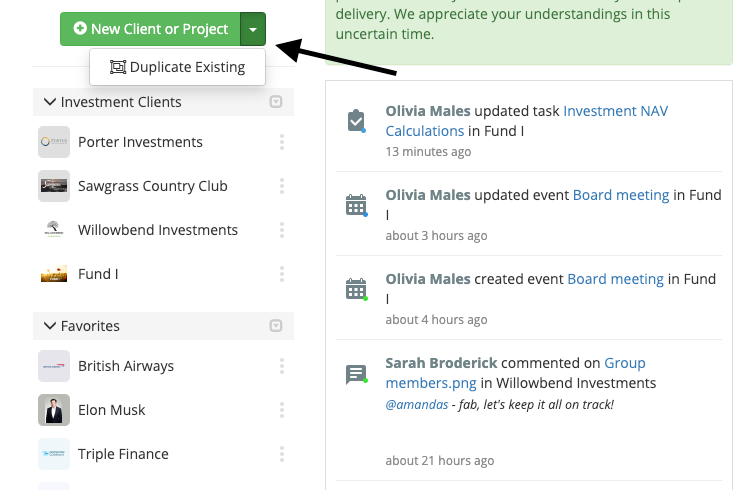752x490 pixels.
Task: Open Porter Investments three-dot menu
Action: (282, 142)
